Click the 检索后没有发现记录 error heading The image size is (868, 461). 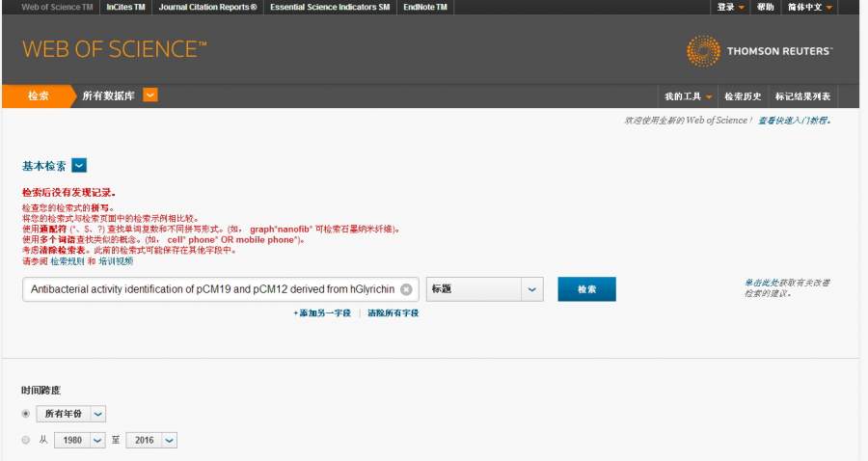(68, 193)
